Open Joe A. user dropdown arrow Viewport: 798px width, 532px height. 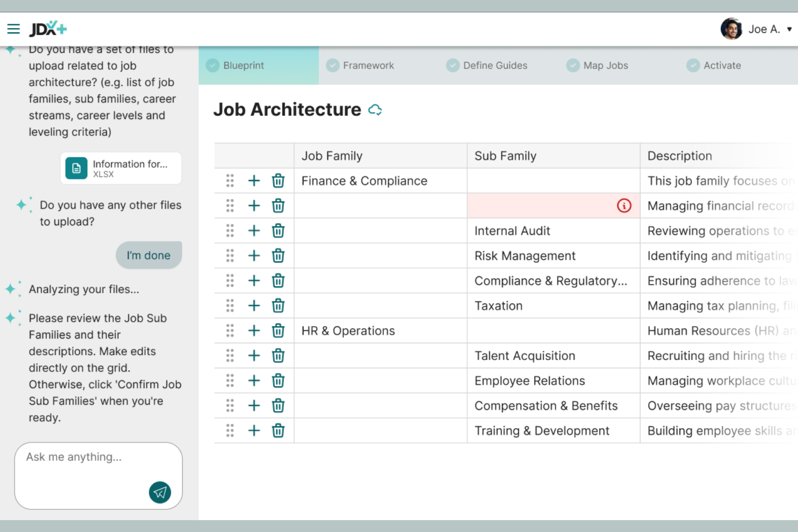pyautogui.click(x=789, y=29)
